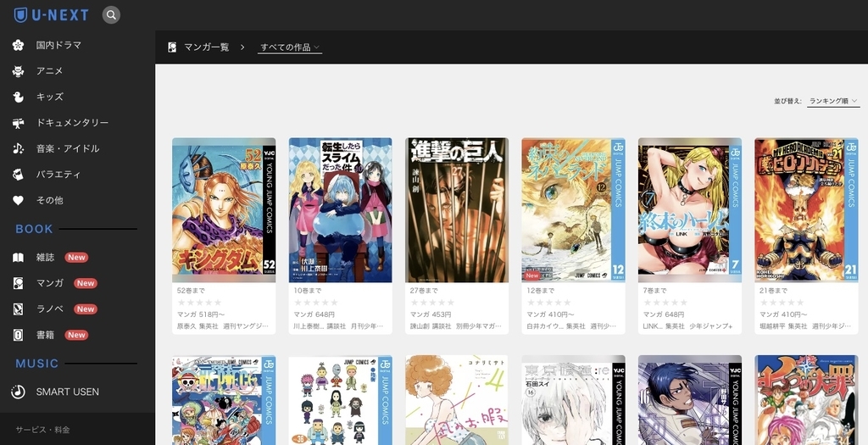Viewport: 868px width, 445px height.
Task: Click star rating under 52巻まで
Action: [x=199, y=303]
